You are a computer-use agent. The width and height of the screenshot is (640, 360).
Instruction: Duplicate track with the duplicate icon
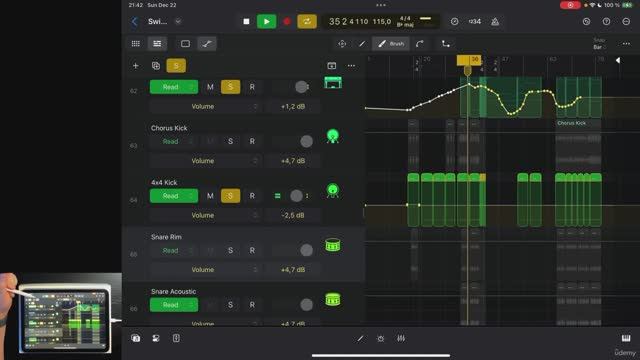tap(156, 66)
